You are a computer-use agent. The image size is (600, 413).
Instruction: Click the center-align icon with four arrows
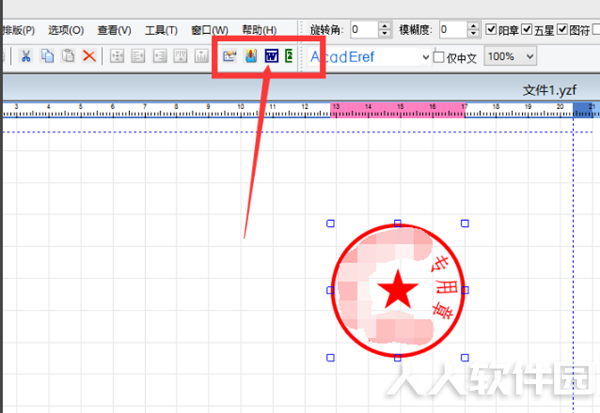[117, 56]
